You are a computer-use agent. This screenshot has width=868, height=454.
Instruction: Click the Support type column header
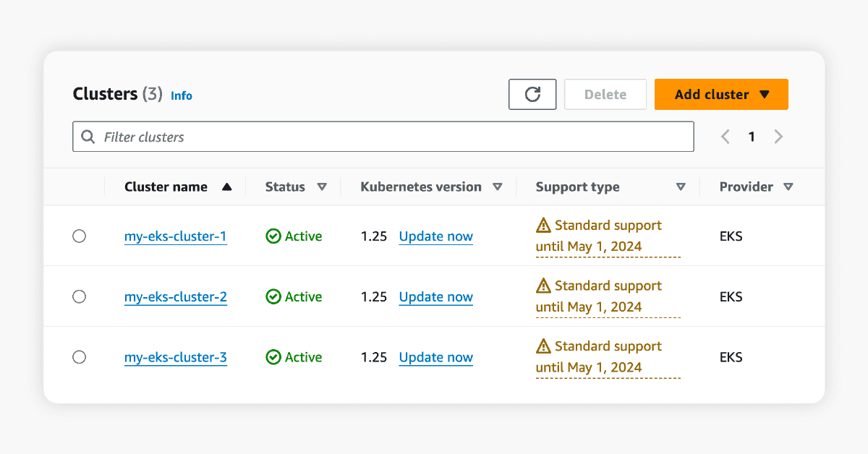point(577,187)
